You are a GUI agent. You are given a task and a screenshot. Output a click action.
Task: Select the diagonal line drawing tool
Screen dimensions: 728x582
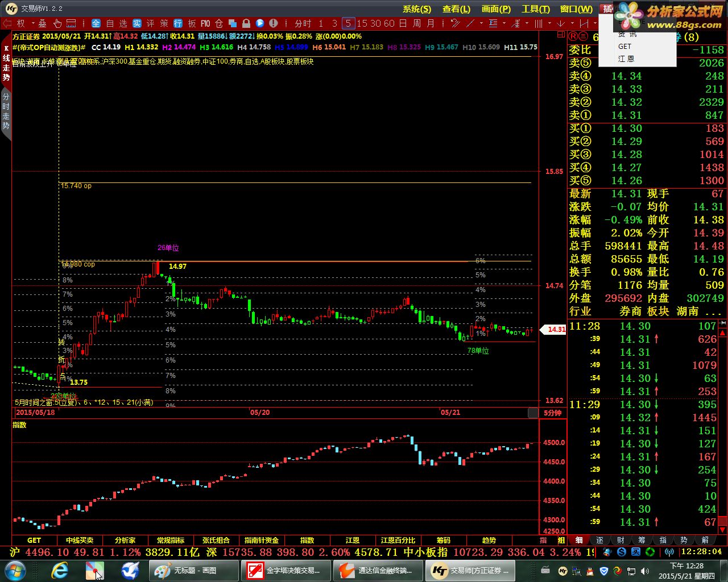point(471,23)
